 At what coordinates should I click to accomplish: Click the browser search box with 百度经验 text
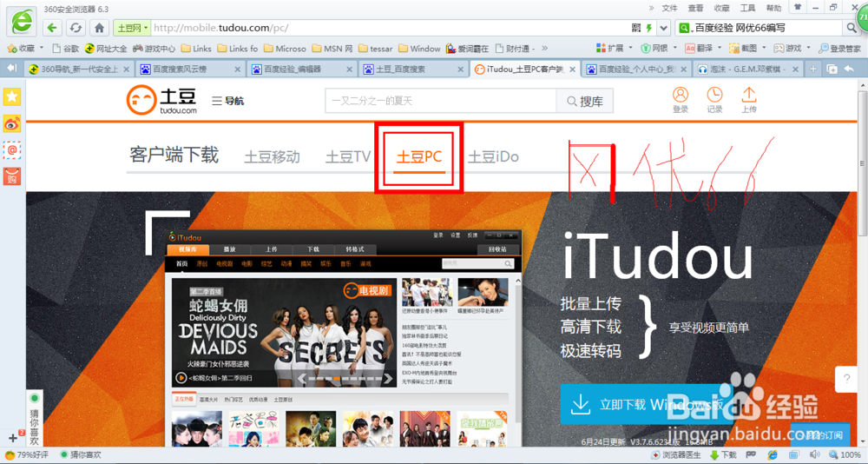pos(759,28)
